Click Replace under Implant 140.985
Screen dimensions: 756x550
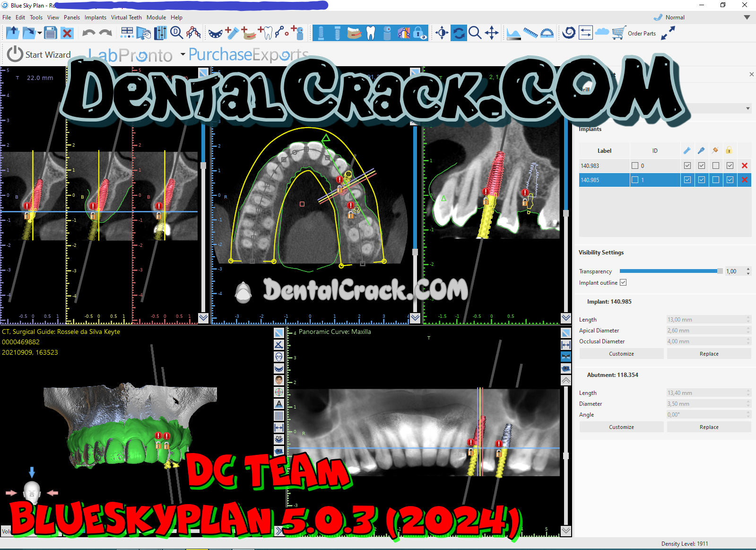tap(709, 354)
